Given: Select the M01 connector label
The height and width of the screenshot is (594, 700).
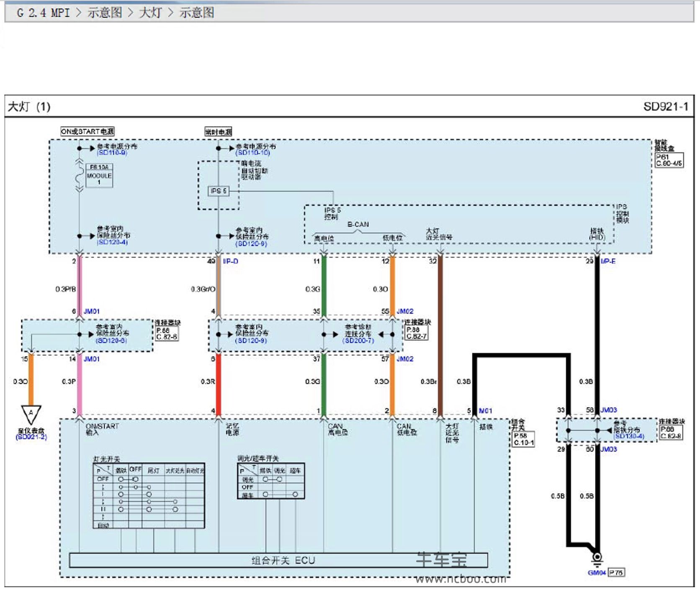Looking at the screenshot, I should [x=485, y=411].
